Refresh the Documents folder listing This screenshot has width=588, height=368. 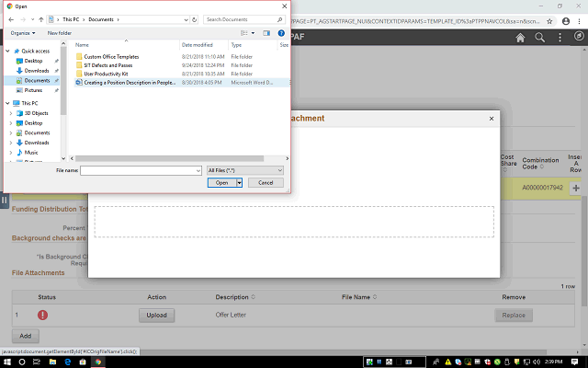click(194, 19)
